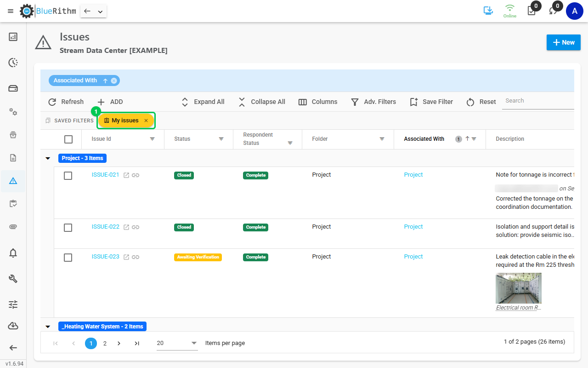
Task: Check the box for ISSUE-023
Action: [68, 258]
